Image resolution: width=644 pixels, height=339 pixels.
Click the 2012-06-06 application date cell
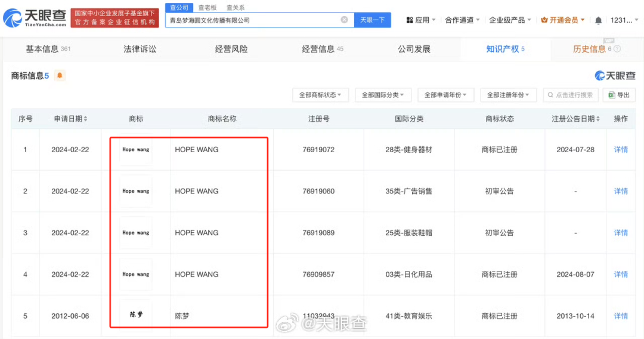point(70,316)
